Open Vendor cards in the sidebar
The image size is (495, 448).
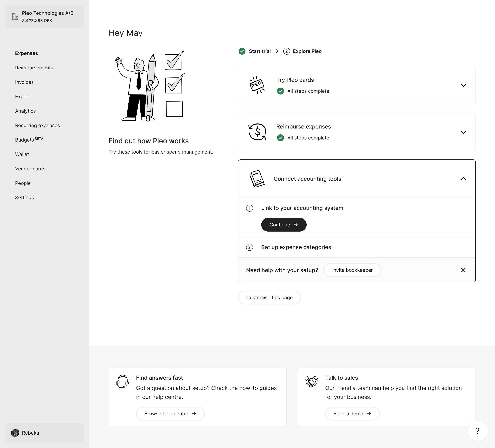tap(30, 169)
